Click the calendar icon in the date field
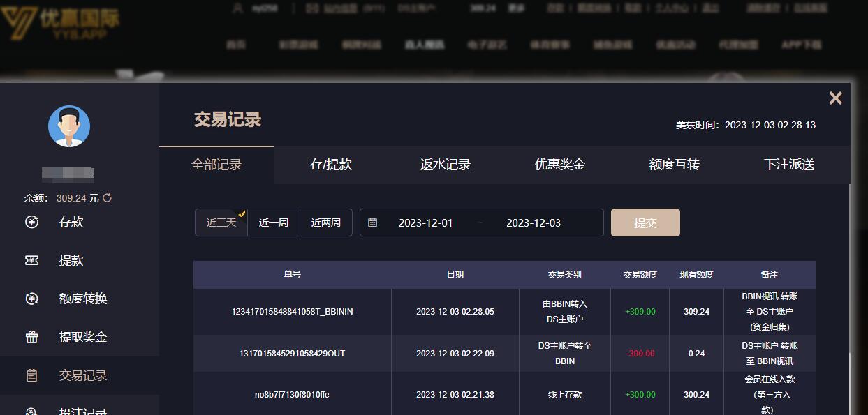Image resolution: width=868 pixels, height=415 pixels. tap(373, 222)
